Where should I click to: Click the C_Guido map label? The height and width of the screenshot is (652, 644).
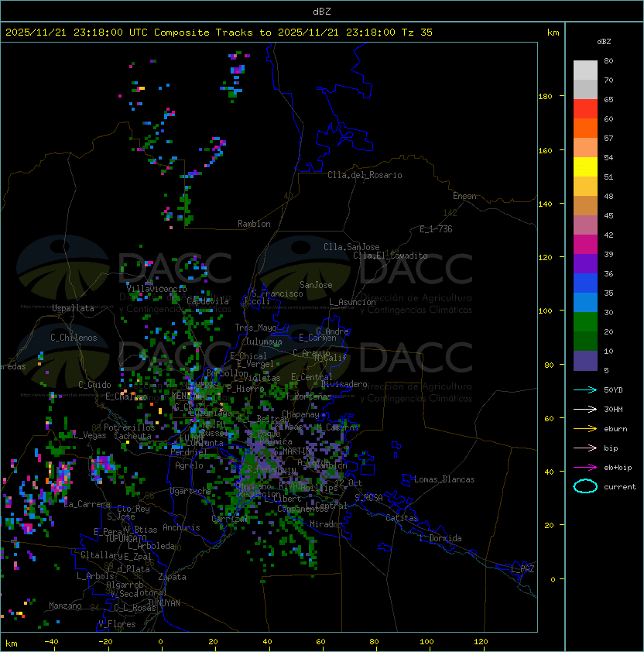coord(94,385)
